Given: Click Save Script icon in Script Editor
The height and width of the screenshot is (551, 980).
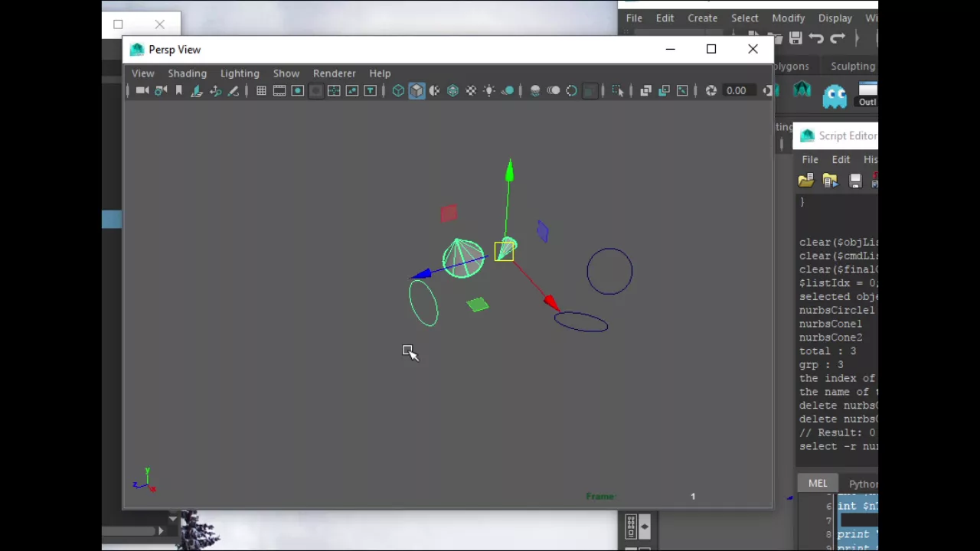Looking at the screenshot, I should click(x=855, y=181).
